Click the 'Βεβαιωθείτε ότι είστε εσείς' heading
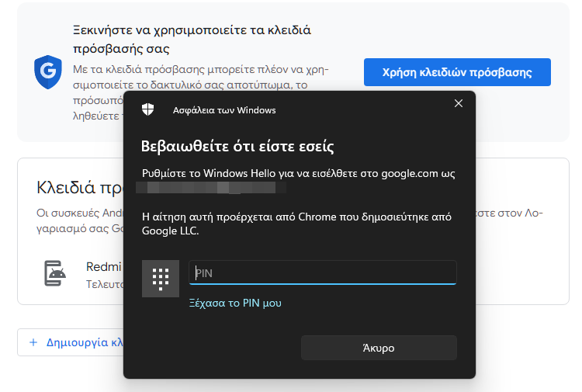 point(237,146)
